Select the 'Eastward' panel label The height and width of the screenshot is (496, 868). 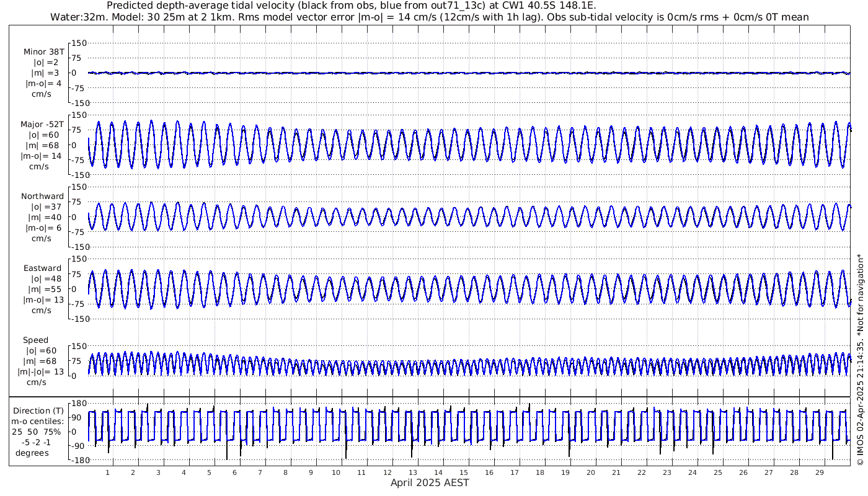[42, 268]
